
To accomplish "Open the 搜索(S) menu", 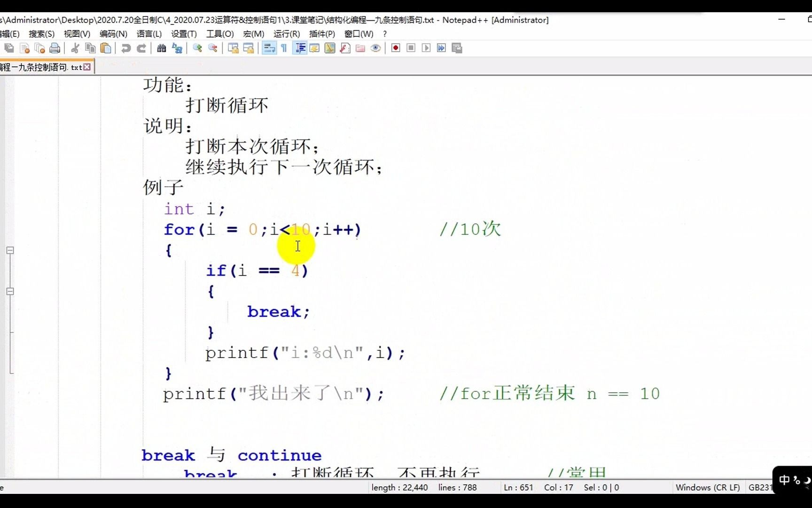I will point(41,34).
